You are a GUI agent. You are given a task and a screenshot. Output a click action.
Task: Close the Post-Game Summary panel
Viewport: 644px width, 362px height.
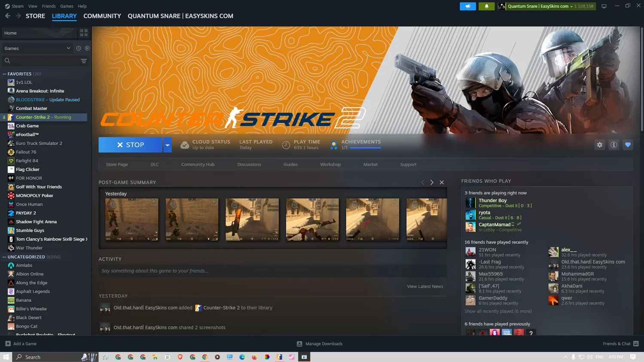441,183
